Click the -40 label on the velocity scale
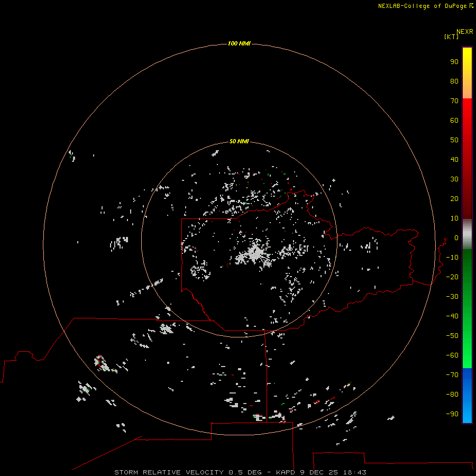This screenshot has width=476, height=476. click(x=452, y=316)
